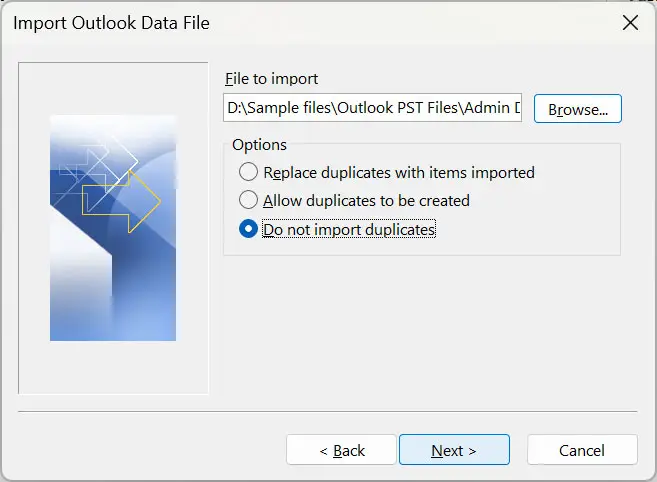657x482 pixels.
Task: Close the Import Outlook Data File dialog
Action: (x=630, y=23)
